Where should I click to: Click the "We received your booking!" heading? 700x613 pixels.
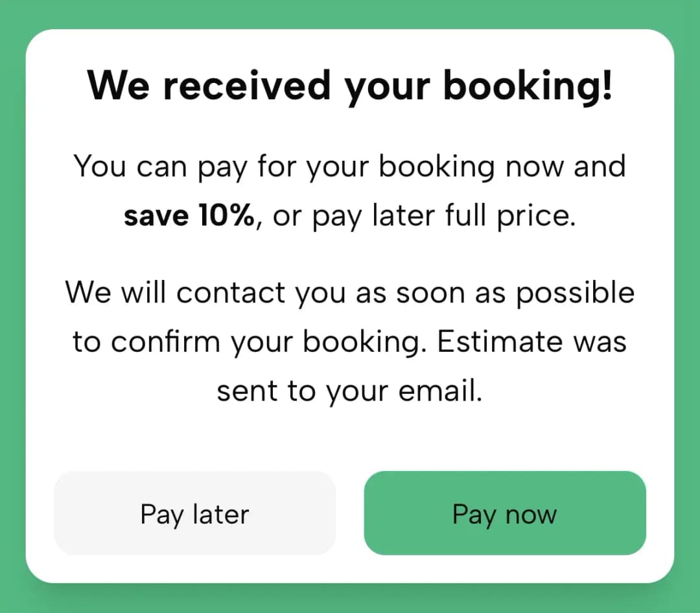click(349, 86)
